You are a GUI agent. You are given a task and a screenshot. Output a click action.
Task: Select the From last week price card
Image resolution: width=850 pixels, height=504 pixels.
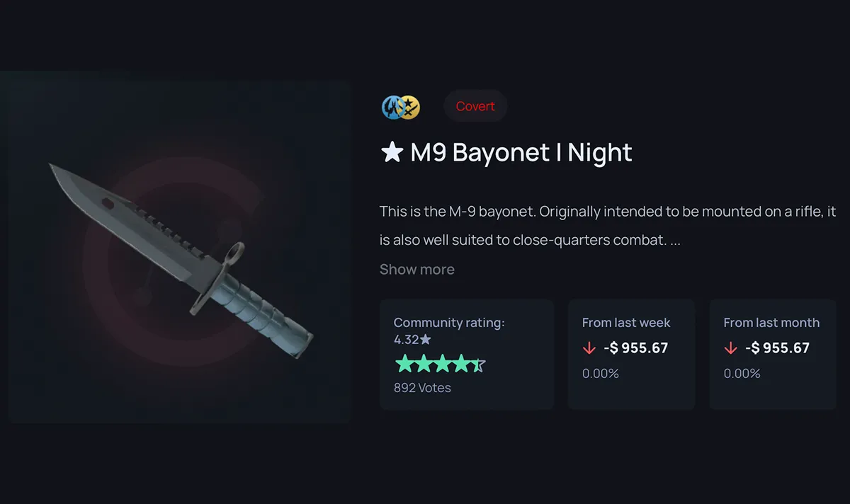631,354
